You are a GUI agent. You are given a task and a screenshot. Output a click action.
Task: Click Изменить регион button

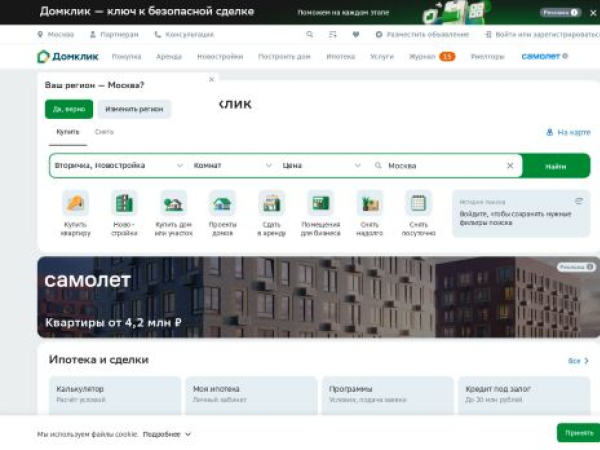click(x=134, y=109)
